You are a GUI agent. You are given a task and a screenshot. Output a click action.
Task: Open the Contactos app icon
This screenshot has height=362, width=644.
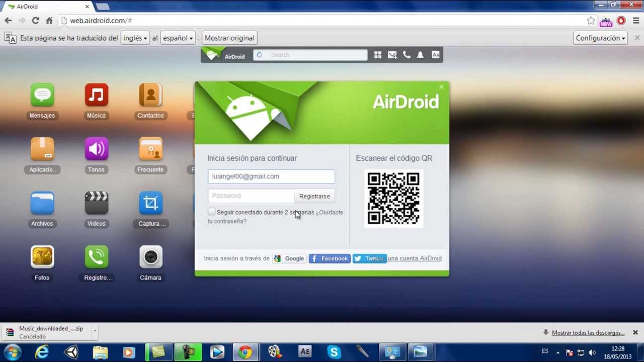(x=150, y=95)
